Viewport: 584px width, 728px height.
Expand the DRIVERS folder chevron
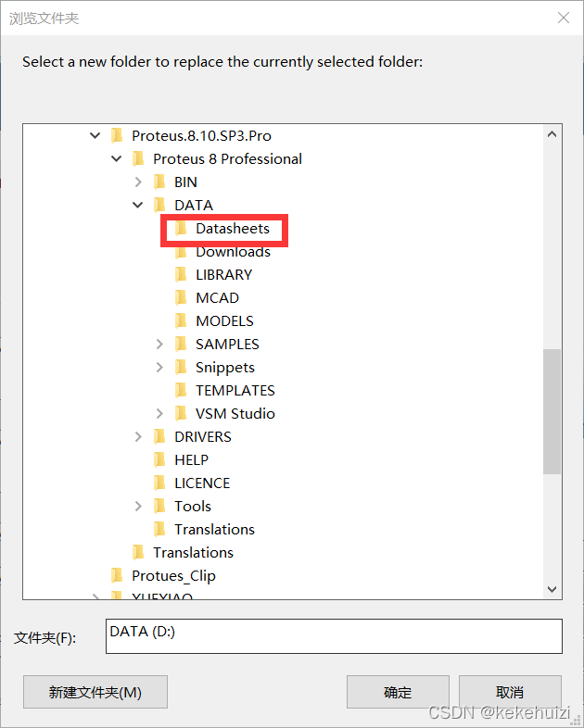click(138, 436)
